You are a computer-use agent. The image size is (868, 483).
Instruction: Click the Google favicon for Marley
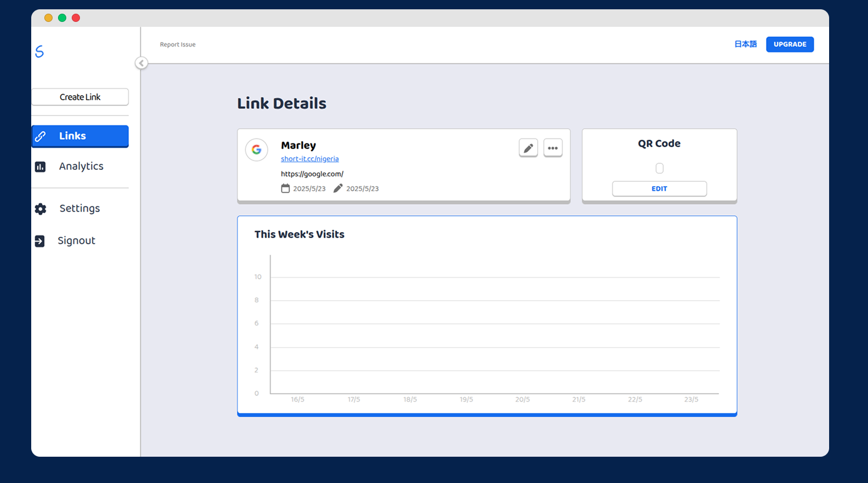click(x=256, y=150)
